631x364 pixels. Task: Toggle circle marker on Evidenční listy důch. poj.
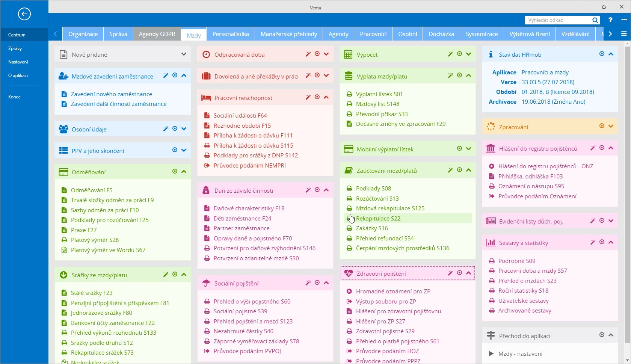[602, 221]
